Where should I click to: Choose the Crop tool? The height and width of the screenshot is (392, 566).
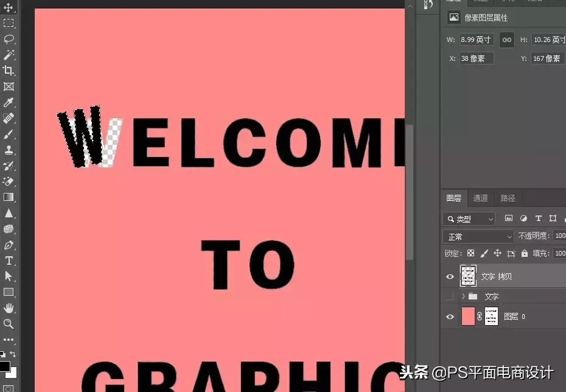click(9, 71)
